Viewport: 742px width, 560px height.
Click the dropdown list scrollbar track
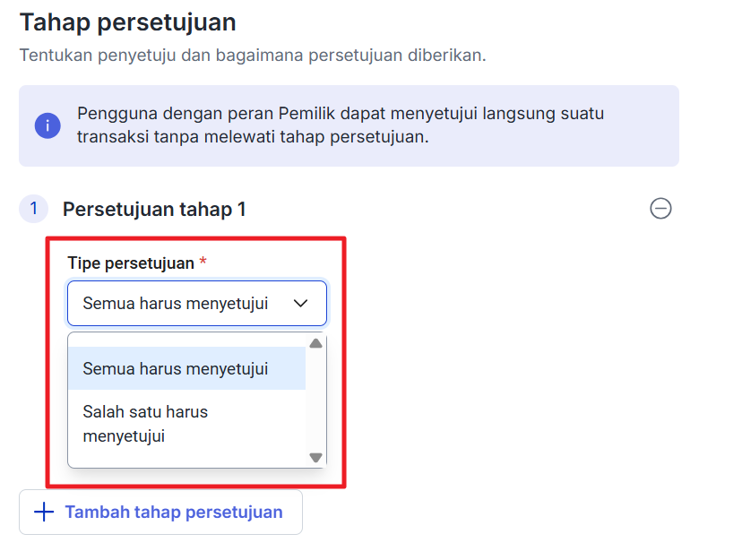(x=315, y=401)
